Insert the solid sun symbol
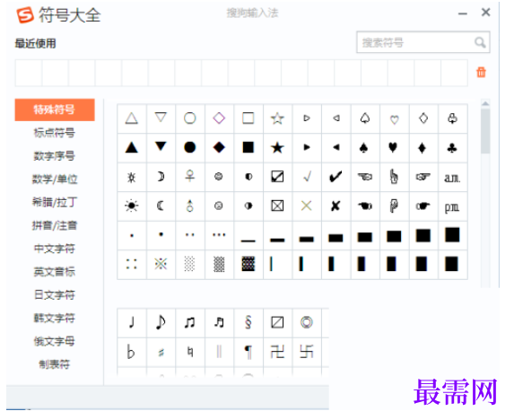 132,206
